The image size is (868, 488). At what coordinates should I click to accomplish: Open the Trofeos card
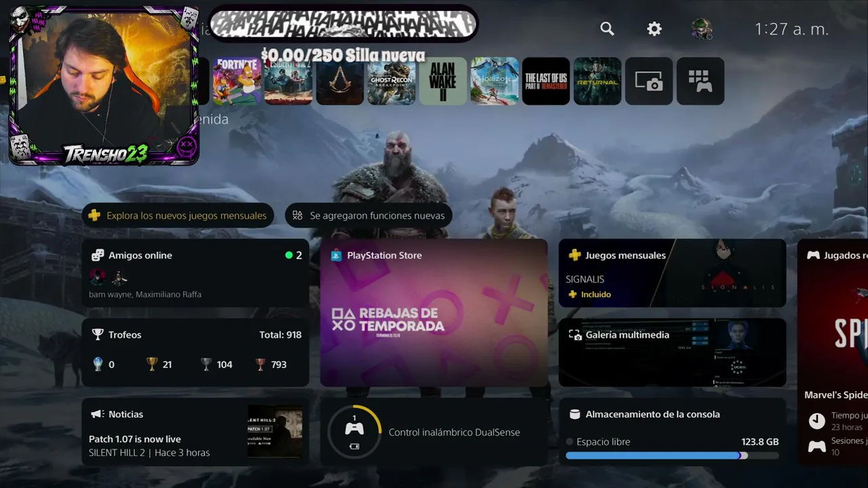pos(195,352)
